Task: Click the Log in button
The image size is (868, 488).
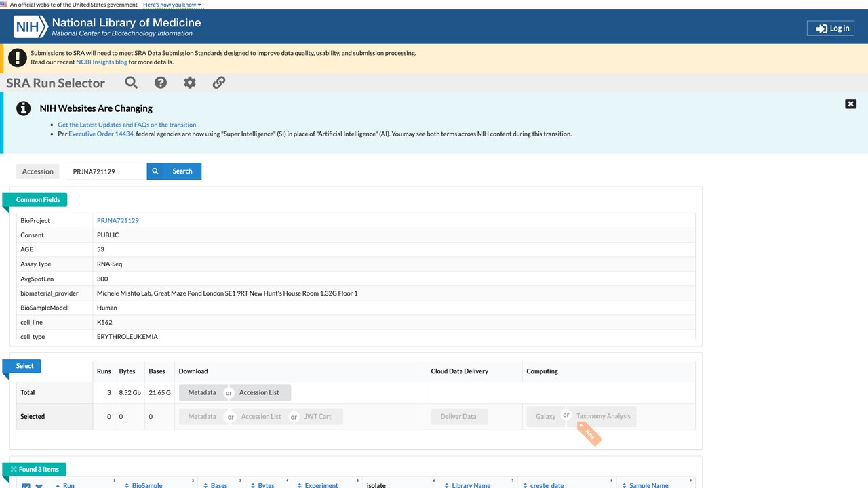Action: pos(831,28)
